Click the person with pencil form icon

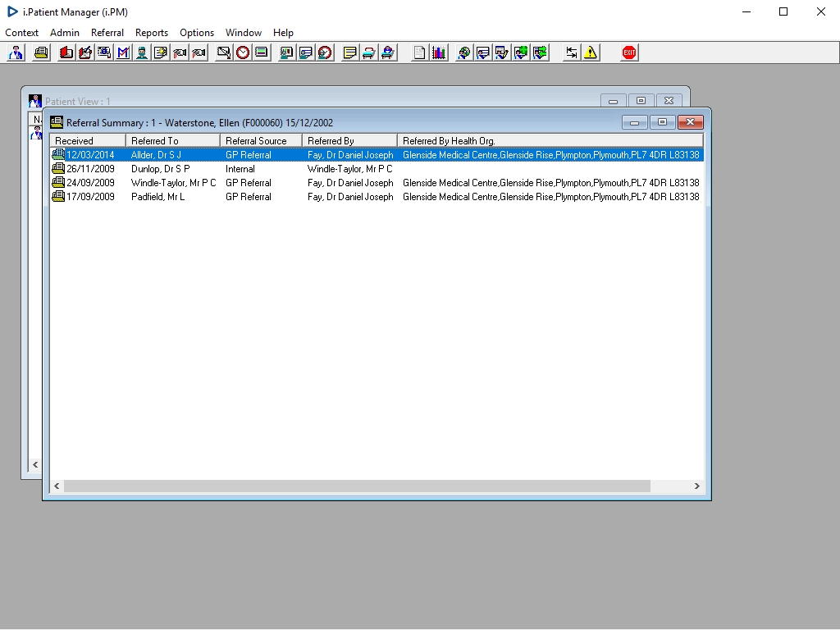point(501,52)
